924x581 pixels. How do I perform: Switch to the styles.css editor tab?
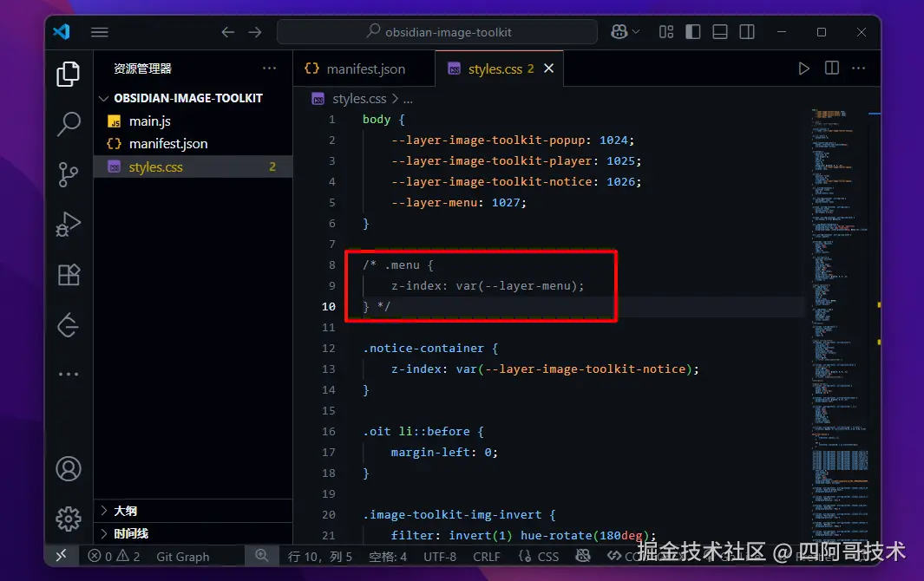tap(500, 69)
